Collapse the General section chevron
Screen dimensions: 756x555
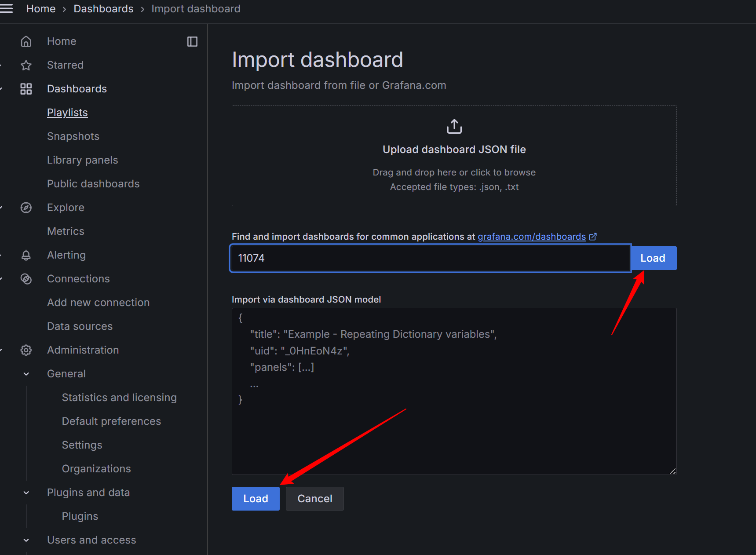pyautogui.click(x=26, y=374)
